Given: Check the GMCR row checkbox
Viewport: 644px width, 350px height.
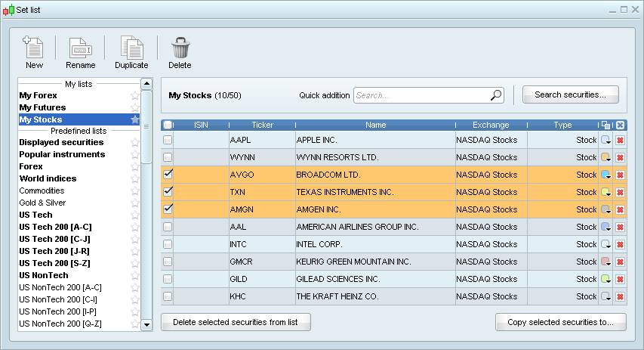Looking at the screenshot, I should coord(168,262).
